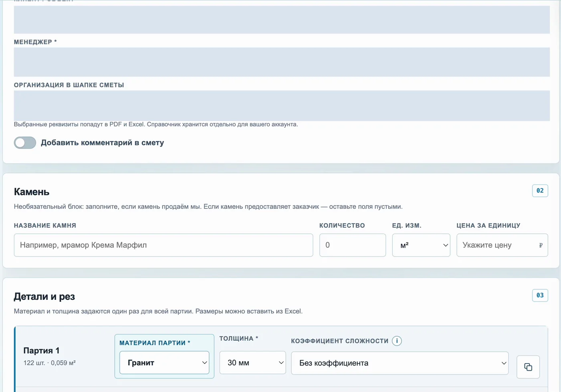561x392 pixels.
Task: Click the 'Добавить комментарий в смету' label
Action: pyautogui.click(x=102, y=143)
